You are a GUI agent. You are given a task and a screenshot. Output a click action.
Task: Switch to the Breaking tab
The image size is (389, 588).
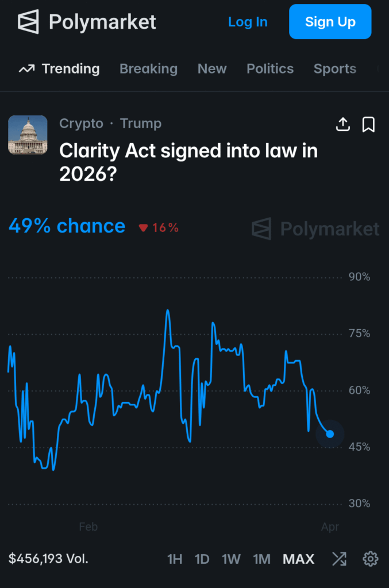tap(148, 68)
